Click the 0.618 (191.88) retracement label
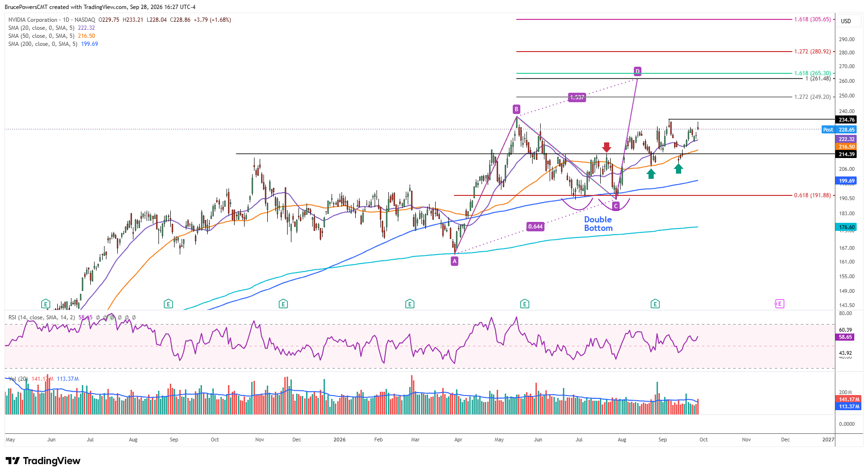 click(x=812, y=195)
